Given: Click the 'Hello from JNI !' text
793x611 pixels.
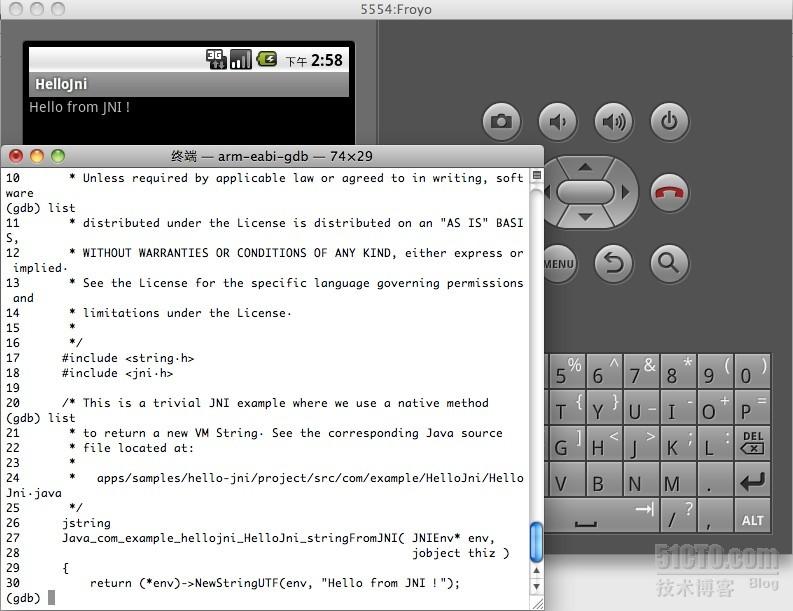Looking at the screenshot, I should pyautogui.click(x=79, y=107).
